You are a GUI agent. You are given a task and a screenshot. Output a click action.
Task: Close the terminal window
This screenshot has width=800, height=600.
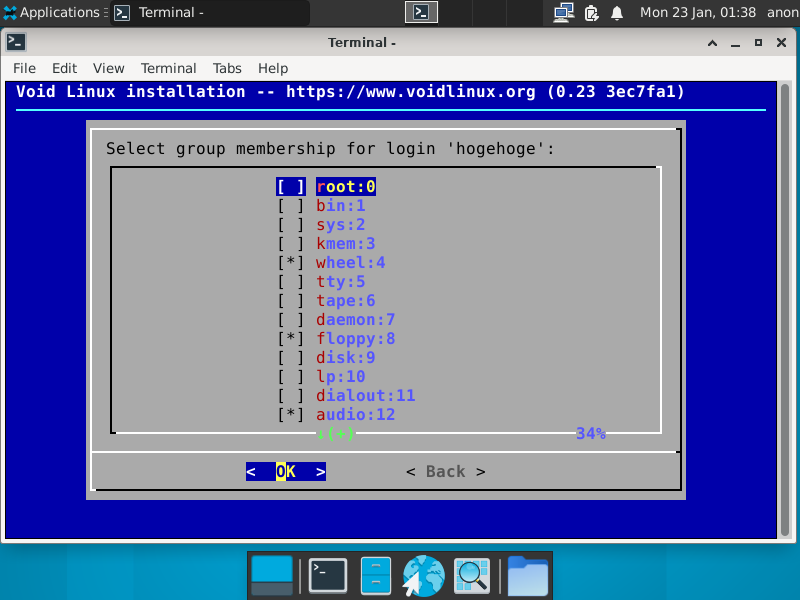(781, 43)
